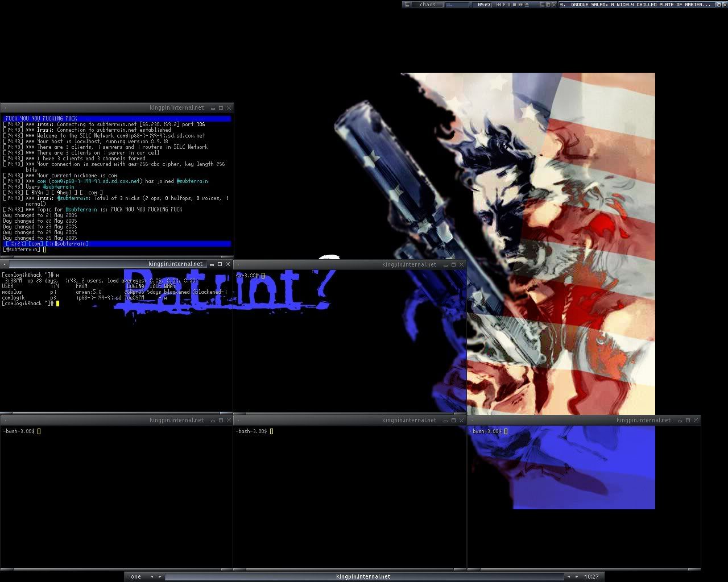
Task: Minimize the terminal showing 'w' output
Action: pyautogui.click(x=212, y=264)
